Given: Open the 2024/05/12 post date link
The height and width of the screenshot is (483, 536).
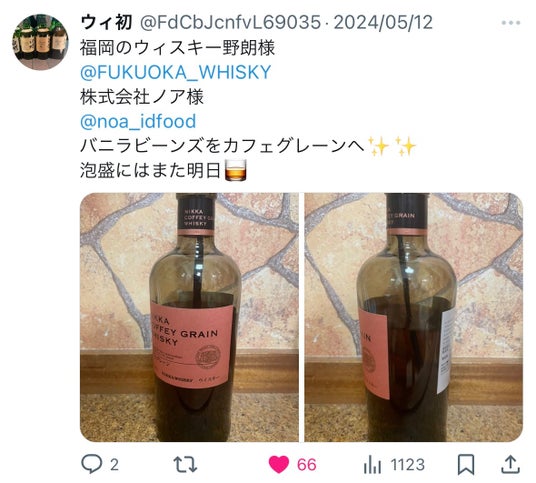Looking at the screenshot, I should [x=383, y=23].
